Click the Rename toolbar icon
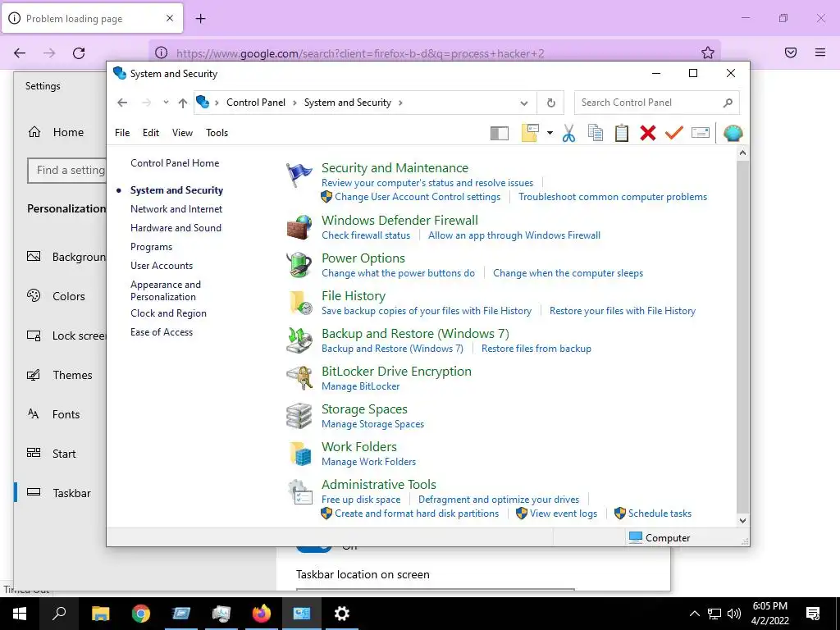 [x=701, y=132]
